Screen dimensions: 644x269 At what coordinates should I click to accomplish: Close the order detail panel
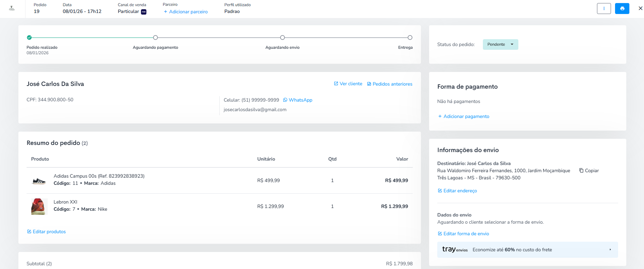tap(640, 9)
